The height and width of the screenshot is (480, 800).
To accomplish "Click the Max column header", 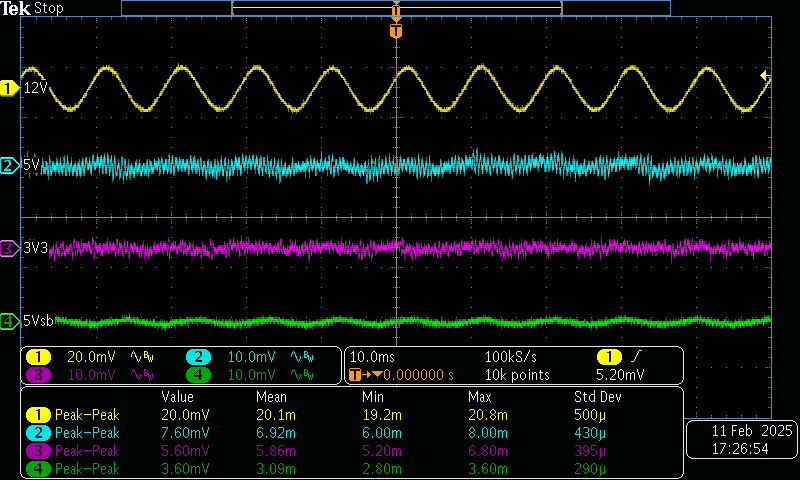I will pyautogui.click(x=480, y=397).
